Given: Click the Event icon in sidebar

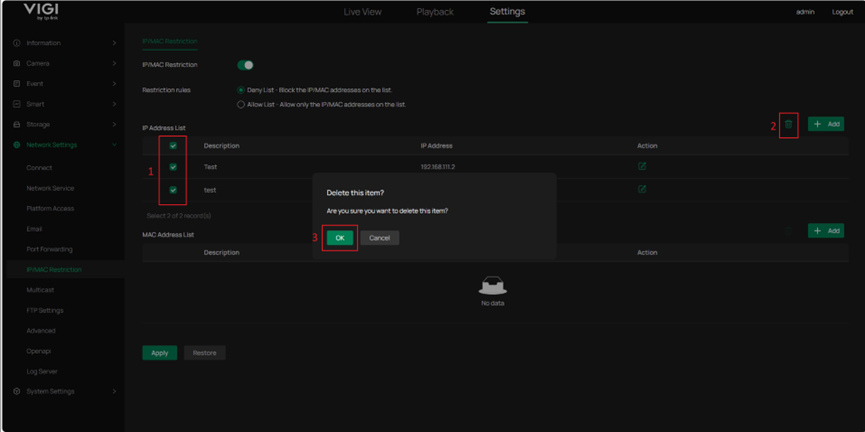Looking at the screenshot, I should click(17, 84).
